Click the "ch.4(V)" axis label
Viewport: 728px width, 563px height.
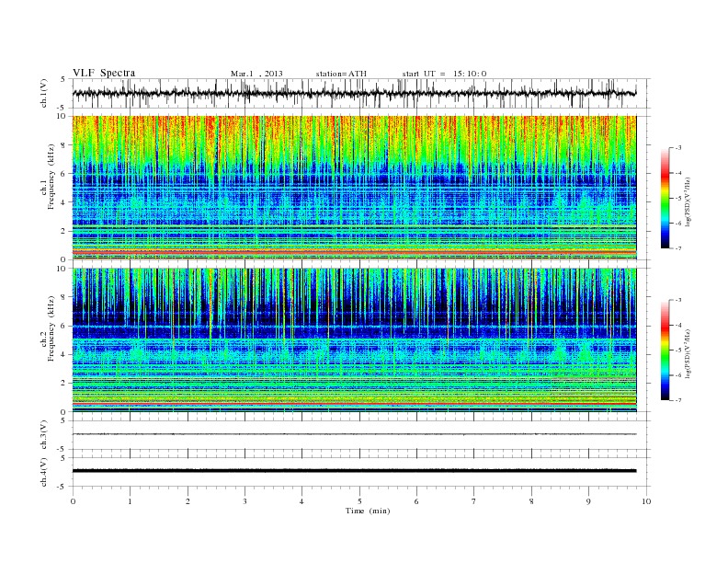pyautogui.click(x=44, y=472)
